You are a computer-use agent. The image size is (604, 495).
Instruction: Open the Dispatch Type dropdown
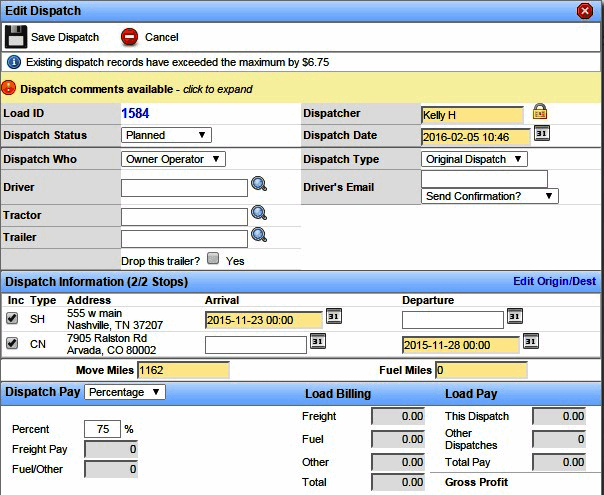[x=473, y=159]
